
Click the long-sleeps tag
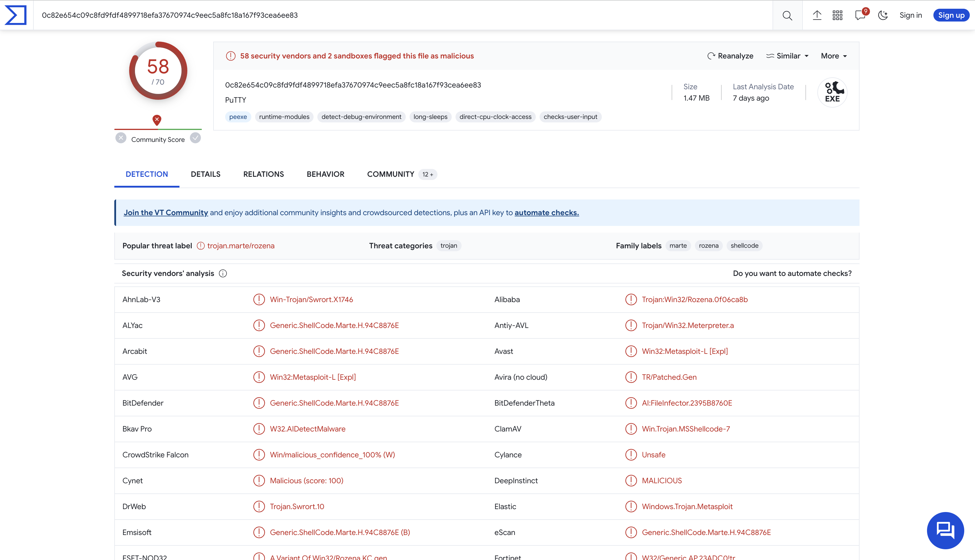[x=430, y=117]
